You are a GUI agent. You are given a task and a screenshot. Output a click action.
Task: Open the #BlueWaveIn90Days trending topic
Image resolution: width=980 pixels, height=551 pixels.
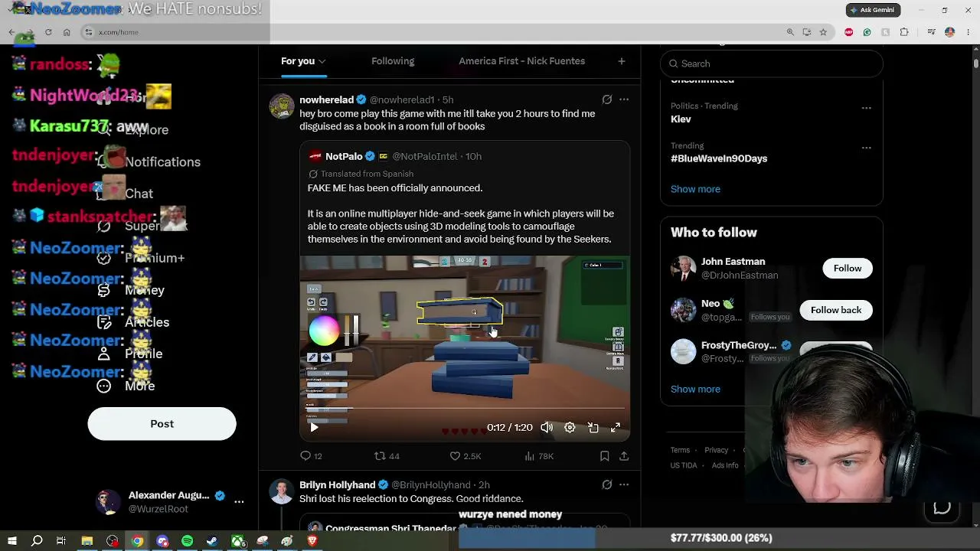pos(719,158)
